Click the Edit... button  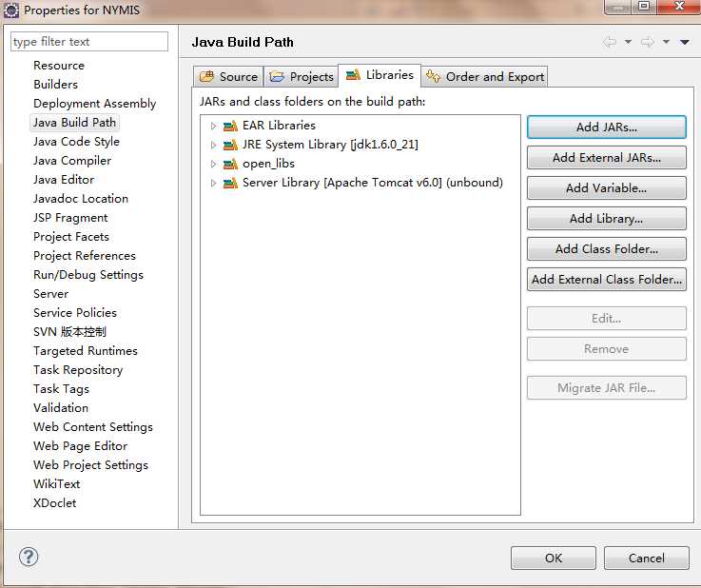(606, 319)
